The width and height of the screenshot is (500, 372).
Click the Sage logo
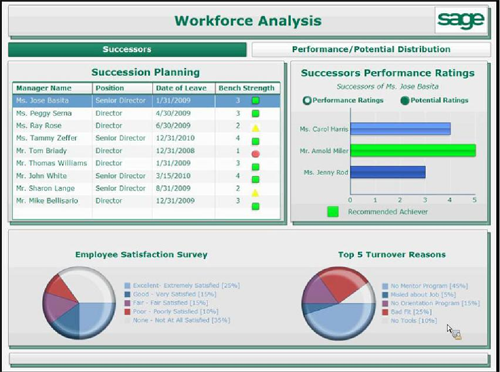(x=461, y=21)
